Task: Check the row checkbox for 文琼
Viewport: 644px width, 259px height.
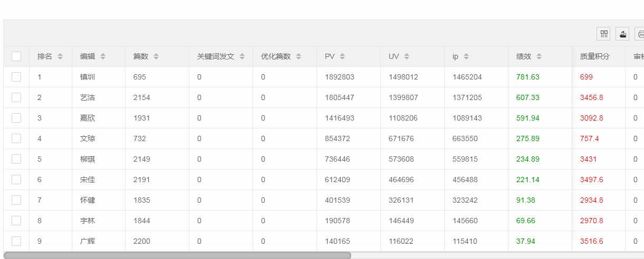Action: [16, 138]
